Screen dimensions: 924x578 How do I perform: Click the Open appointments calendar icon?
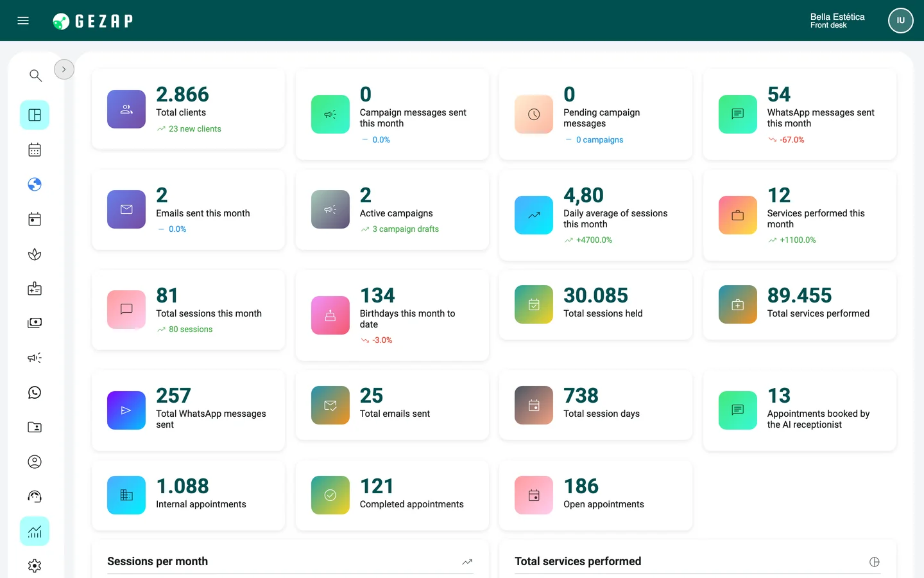pyautogui.click(x=534, y=495)
